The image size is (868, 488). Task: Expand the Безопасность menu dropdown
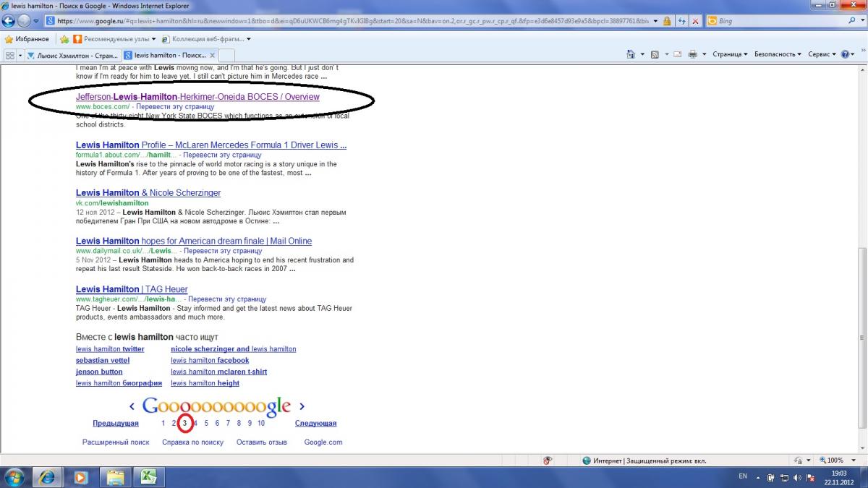coord(800,54)
